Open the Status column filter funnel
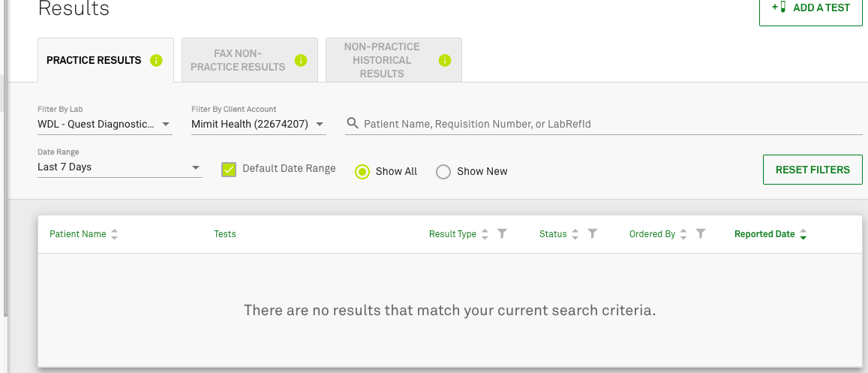This screenshot has height=373, width=868. pyautogui.click(x=593, y=234)
